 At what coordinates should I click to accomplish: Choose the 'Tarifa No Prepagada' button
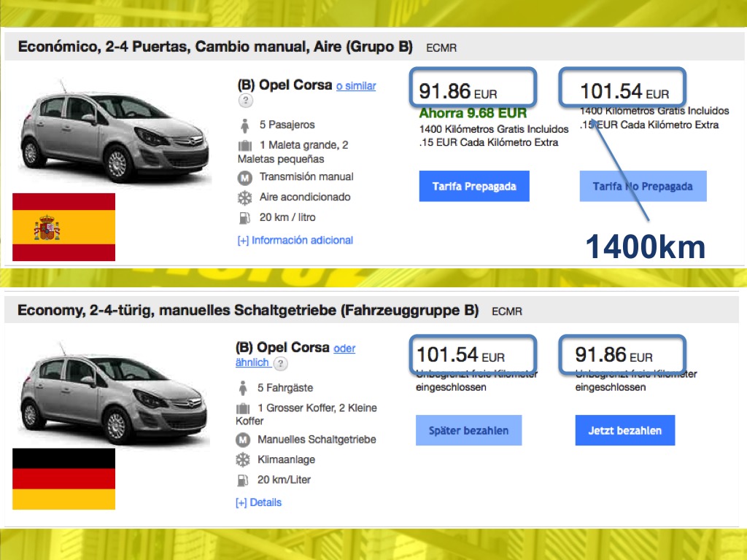(x=643, y=187)
